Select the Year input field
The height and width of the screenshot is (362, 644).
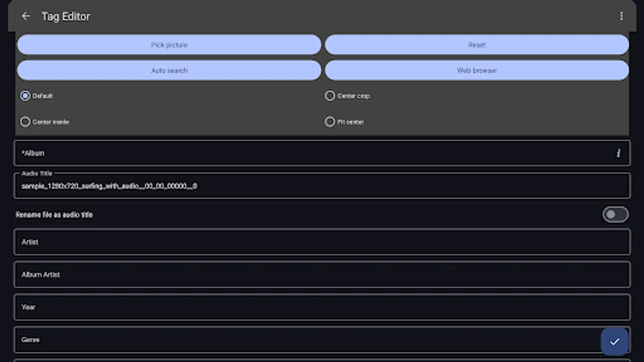tap(282, 307)
